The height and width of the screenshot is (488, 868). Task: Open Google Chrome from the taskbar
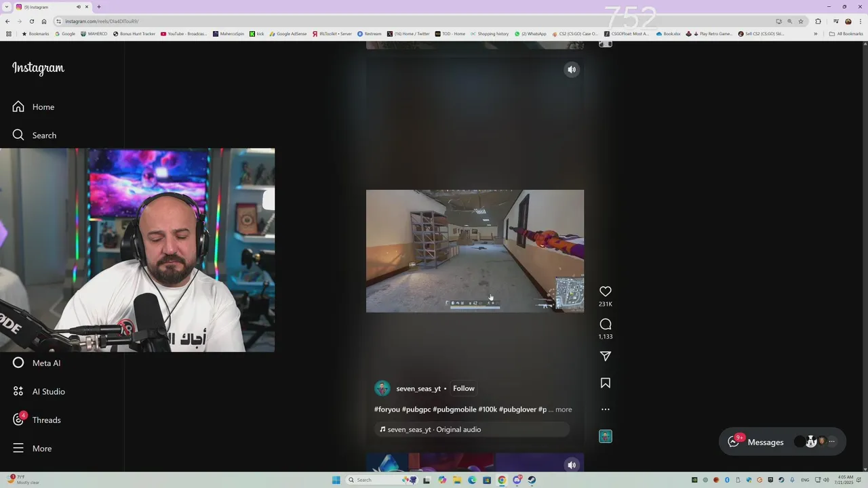point(502,480)
